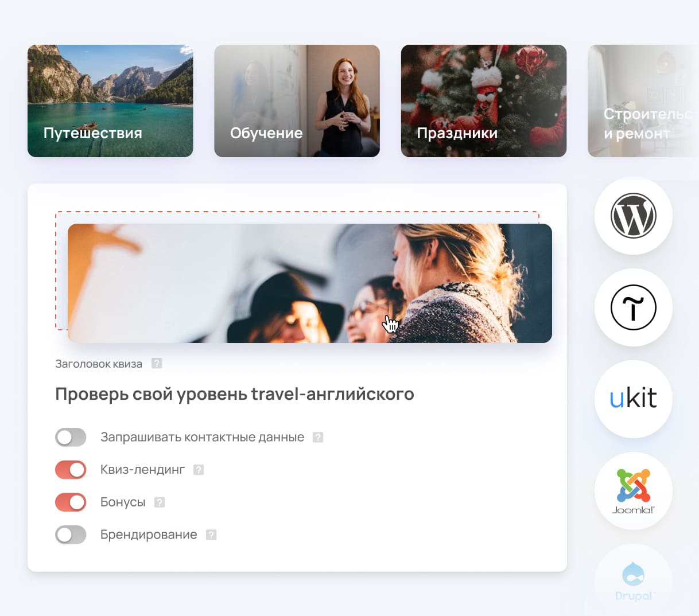
Task: Click the ukit integration icon
Action: pos(633,399)
